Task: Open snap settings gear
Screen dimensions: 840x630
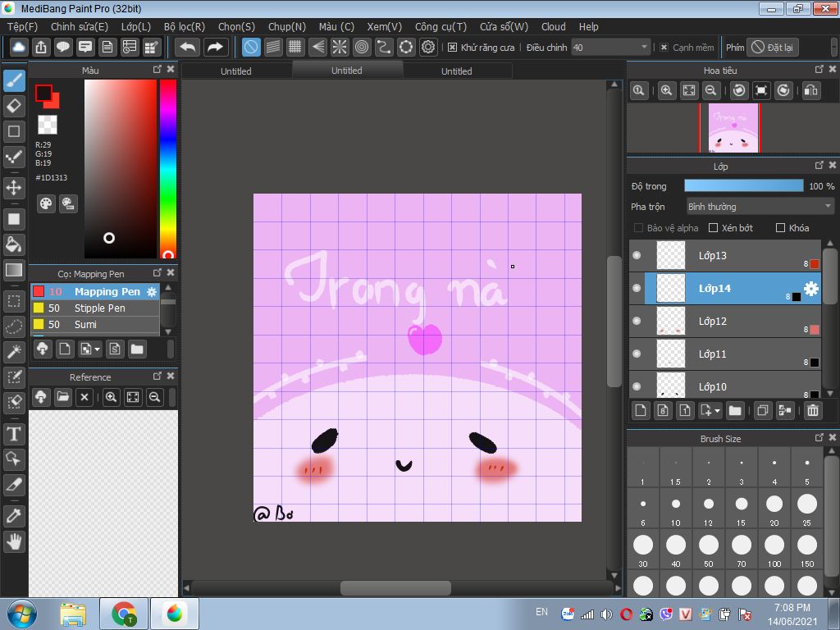Action: click(x=428, y=47)
